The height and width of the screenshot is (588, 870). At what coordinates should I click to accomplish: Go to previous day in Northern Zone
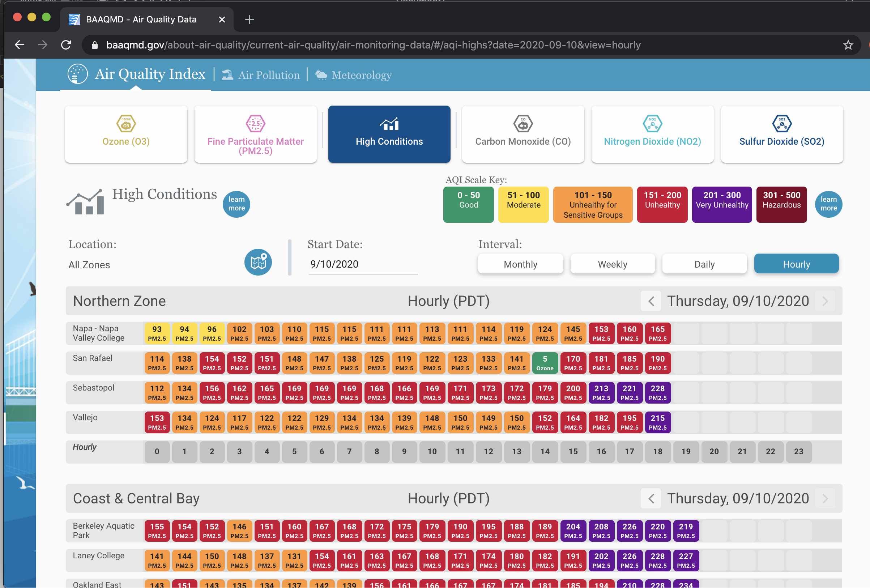pos(651,301)
